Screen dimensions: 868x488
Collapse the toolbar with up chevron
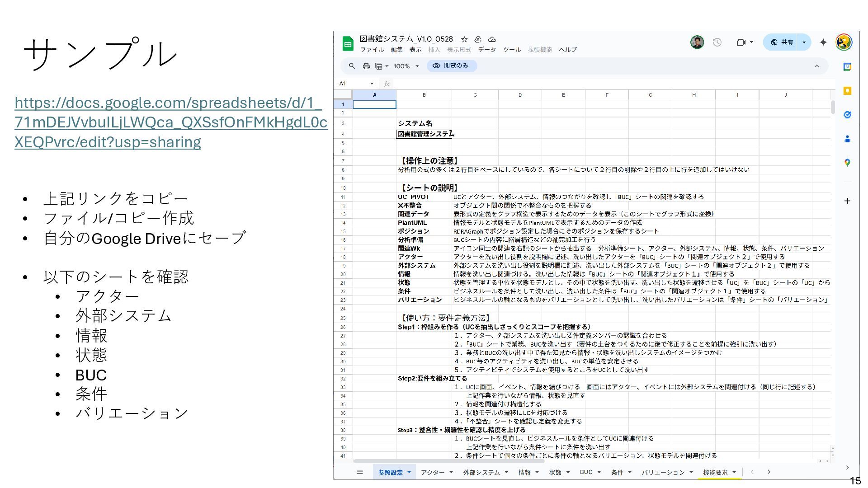[x=816, y=66]
